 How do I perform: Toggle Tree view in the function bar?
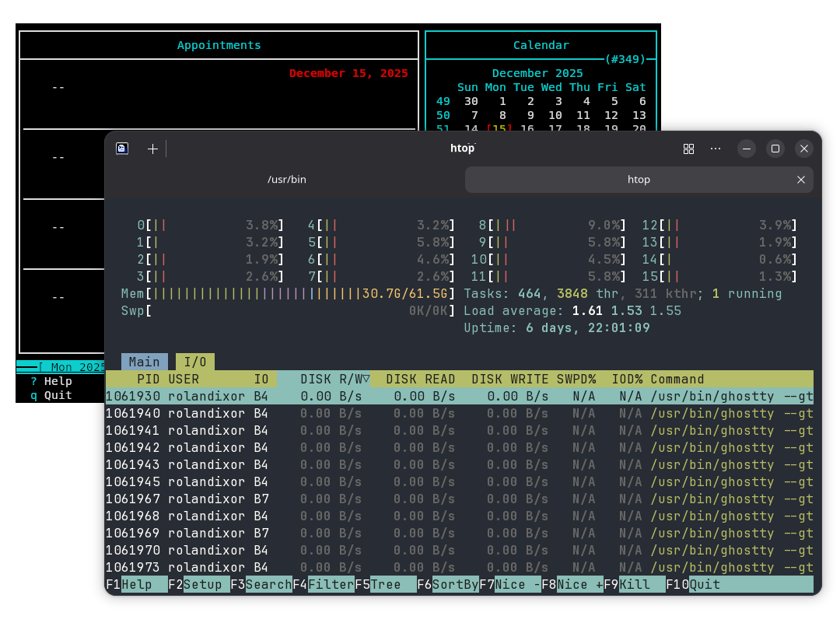(x=386, y=585)
